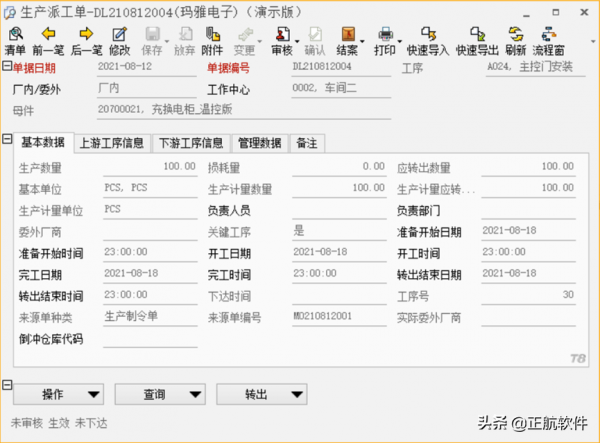Click the empty 负责部门 field

click(x=528, y=210)
